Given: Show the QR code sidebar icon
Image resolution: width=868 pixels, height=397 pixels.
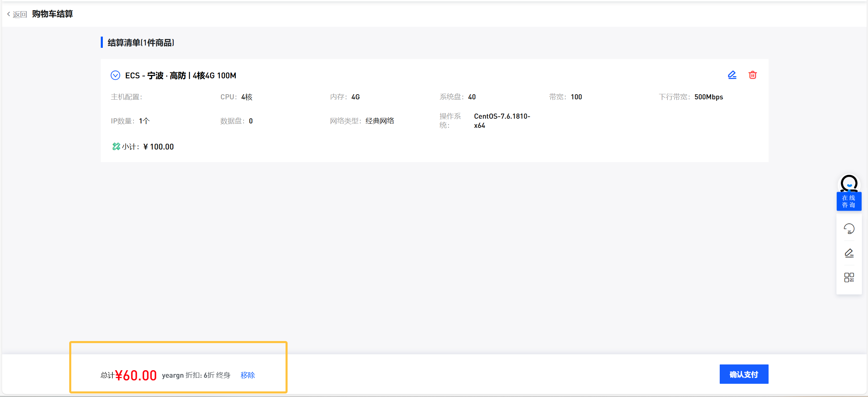Looking at the screenshot, I should pyautogui.click(x=849, y=277).
